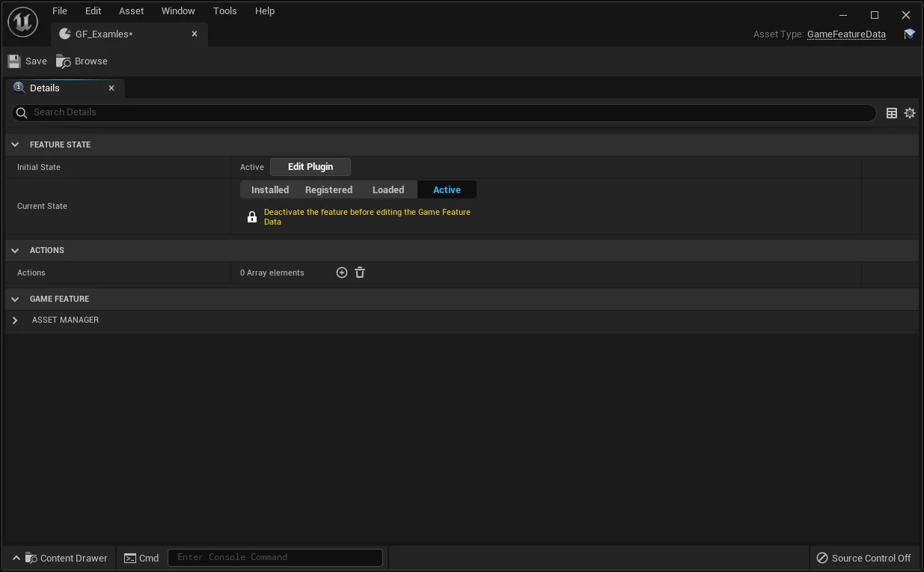Expand the Asset Manager category
This screenshot has height=572, width=924.
pos(15,320)
